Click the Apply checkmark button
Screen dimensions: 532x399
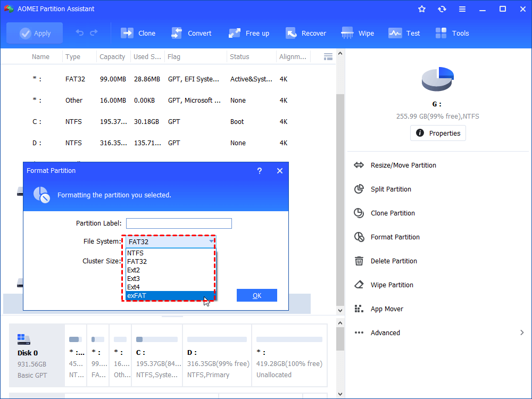click(35, 33)
